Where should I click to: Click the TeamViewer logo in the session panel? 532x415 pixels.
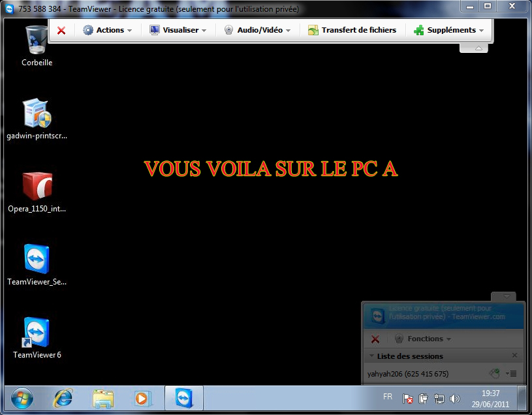pos(377,316)
